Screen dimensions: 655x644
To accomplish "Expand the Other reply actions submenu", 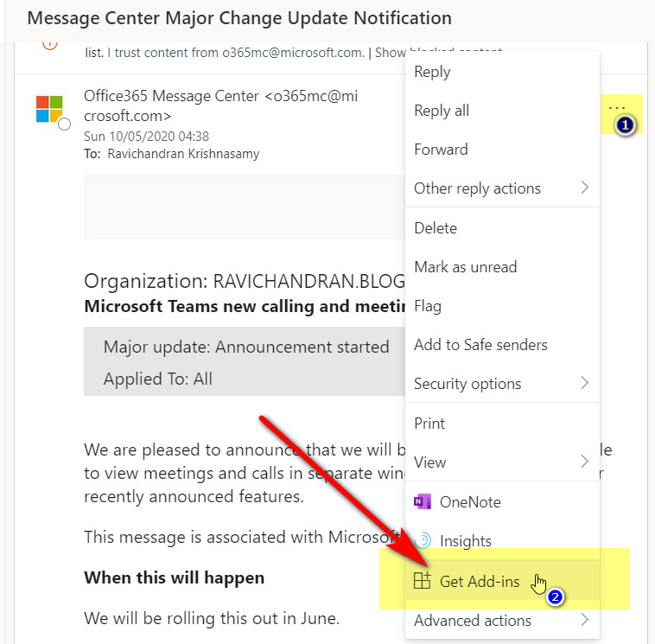I will click(584, 188).
